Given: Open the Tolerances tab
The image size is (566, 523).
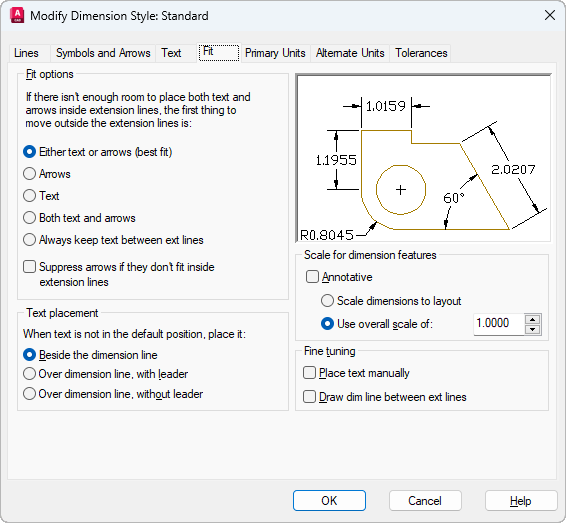Looking at the screenshot, I should pyautogui.click(x=421, y=53).
